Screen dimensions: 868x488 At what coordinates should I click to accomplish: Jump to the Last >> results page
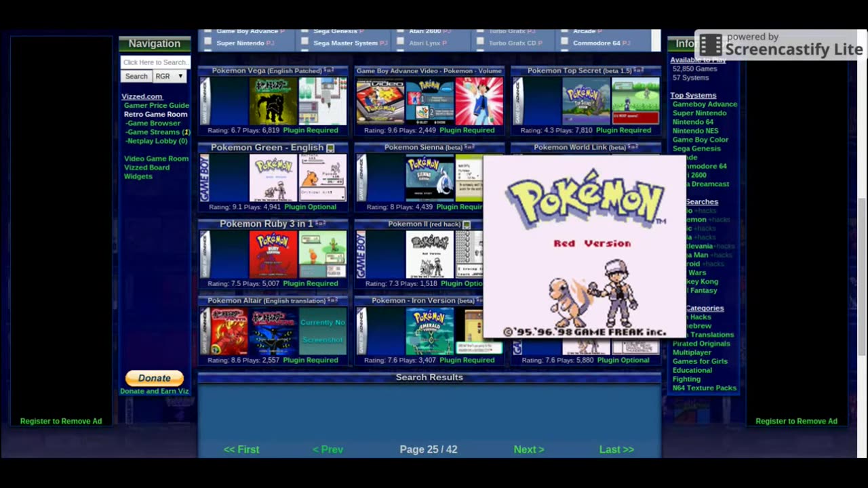(616, 449)
